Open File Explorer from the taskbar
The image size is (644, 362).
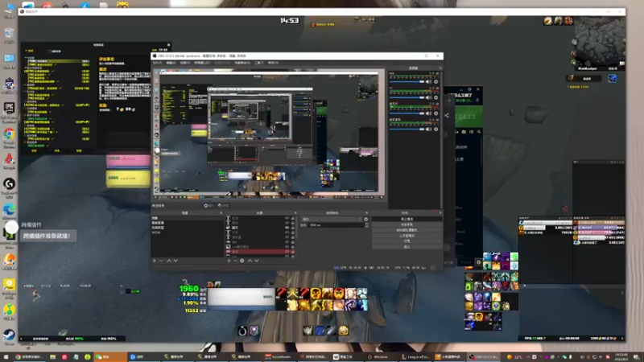click(52, 356)
